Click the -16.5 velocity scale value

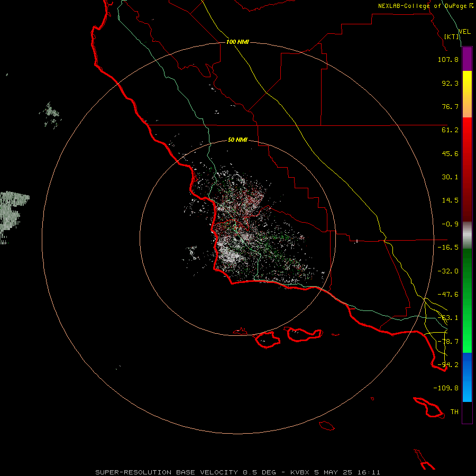pos(448,248)
